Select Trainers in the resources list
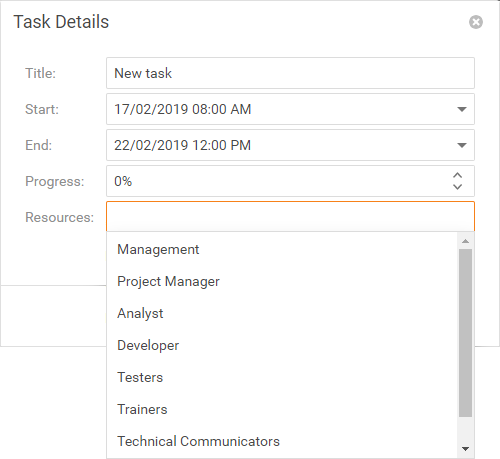Screen dimensions: 500x459 pyautogui.click(x=282, y=409)
